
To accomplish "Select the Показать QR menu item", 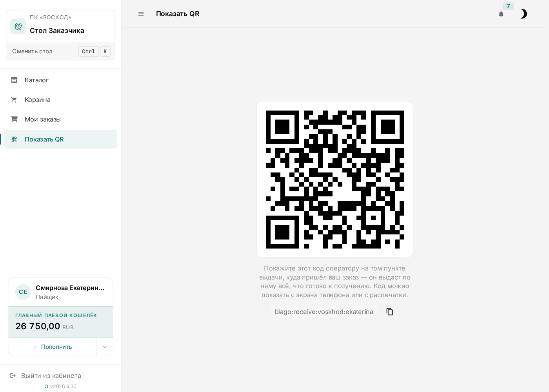I will pyautogui.click(x=60, y=139).
